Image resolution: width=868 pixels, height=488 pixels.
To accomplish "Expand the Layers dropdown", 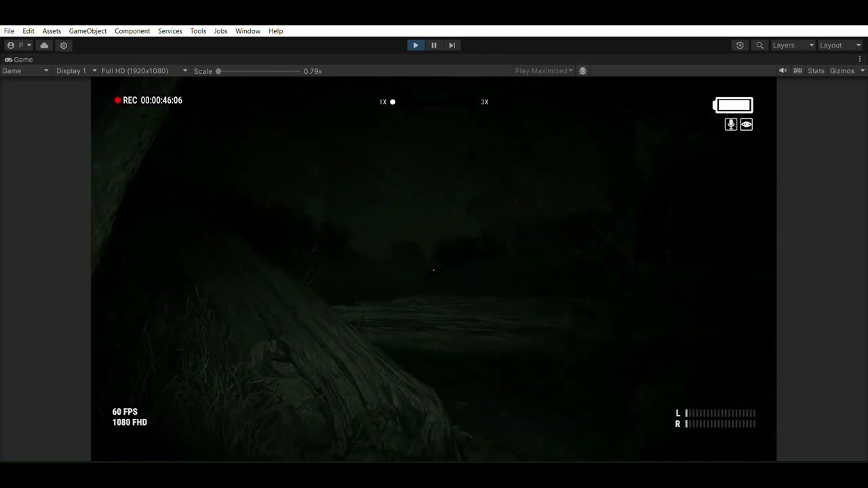I will pos(793,45).
